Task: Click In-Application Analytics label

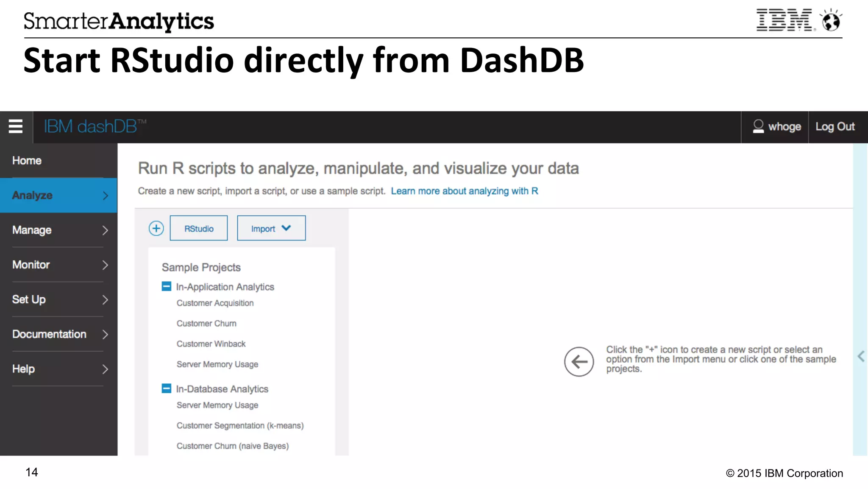Action: [225, 287]
